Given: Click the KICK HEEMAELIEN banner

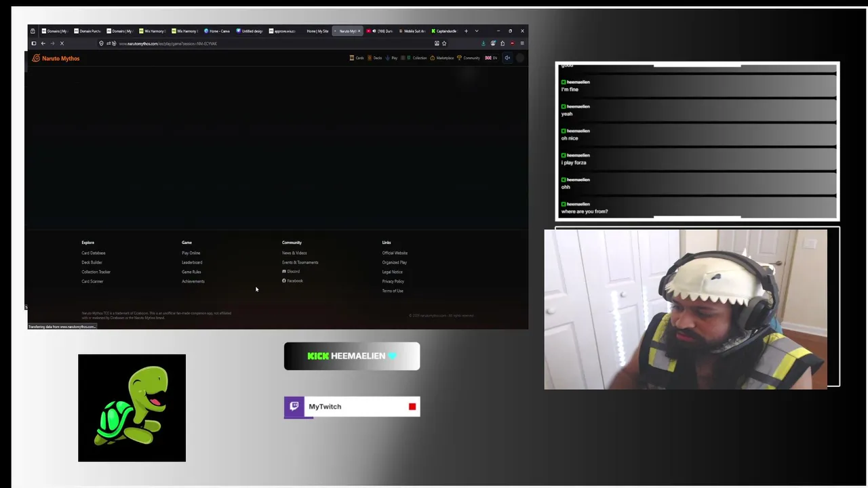Looking at the screenshot, I should pos(352,356).
